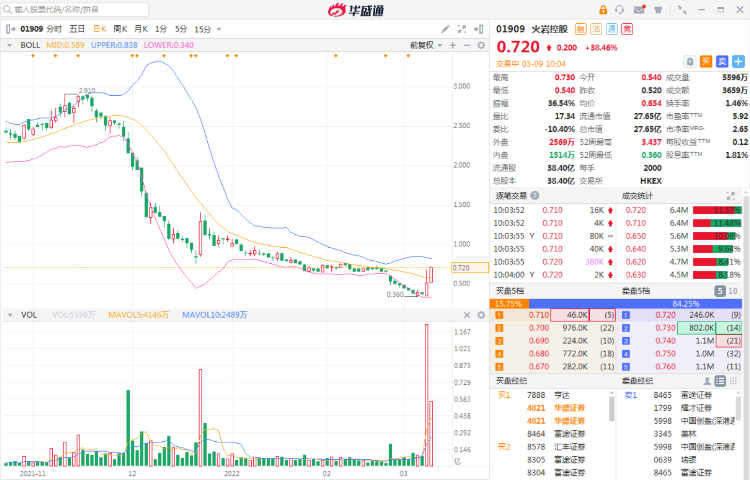Viewport: 750px width, 480px height.
Task: Click the tick trade at 10:04:00
Action: [553, 275]
